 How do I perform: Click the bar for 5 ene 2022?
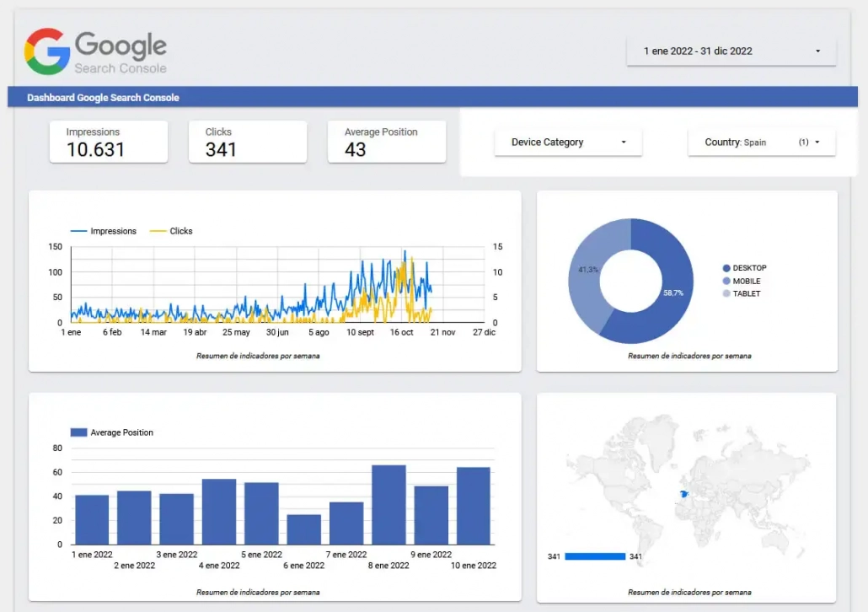click(x=261, y=513)
